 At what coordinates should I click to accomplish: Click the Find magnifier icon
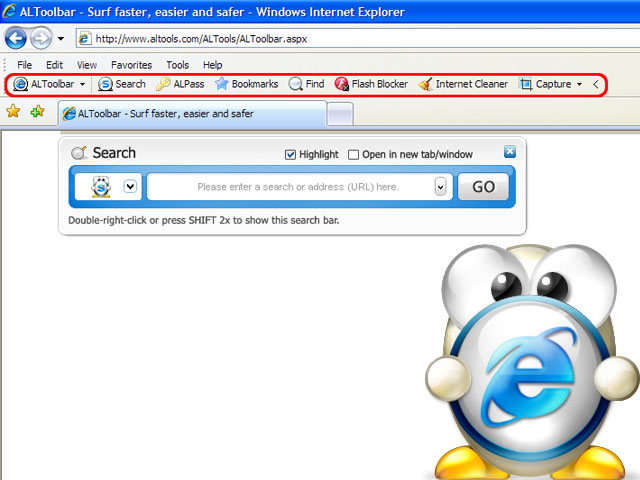296,84
